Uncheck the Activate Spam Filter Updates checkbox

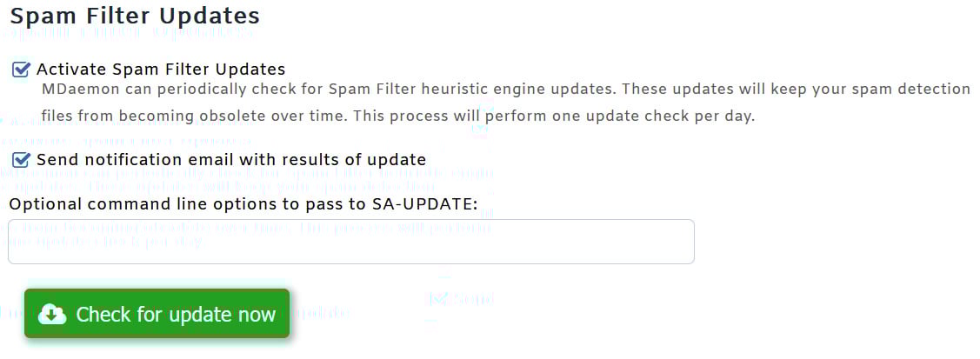21,70
